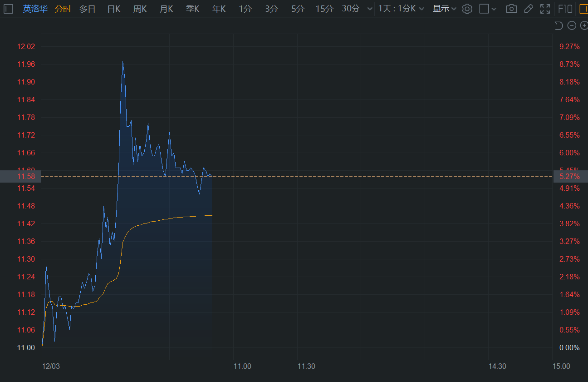
Task: Click the 英洛华 stock name
Action: (x=35, y=9)
